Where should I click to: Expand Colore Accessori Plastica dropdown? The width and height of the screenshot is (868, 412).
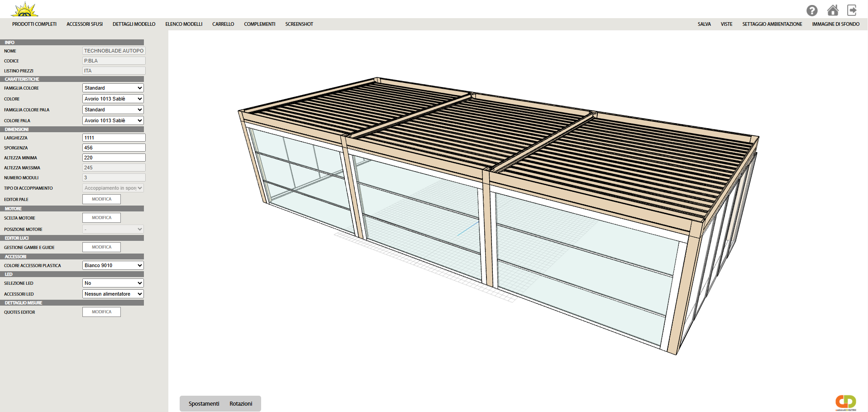(113, 265)
